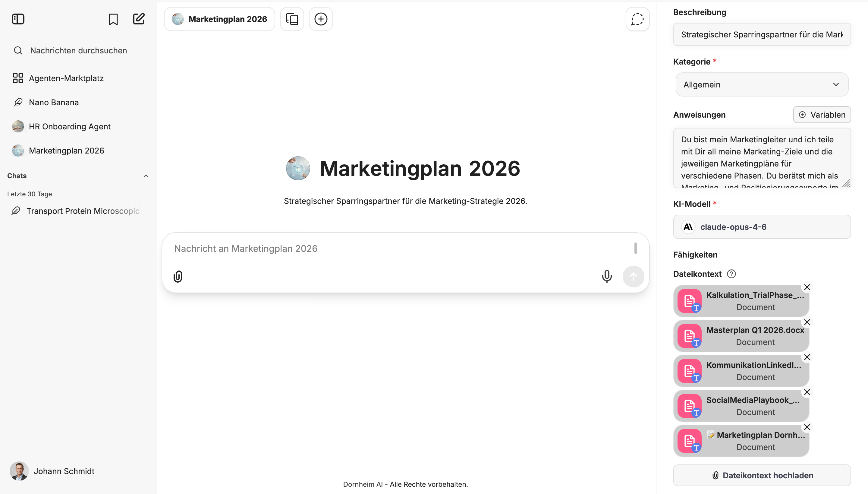This screenshot has height=494, width=868.
Task: Click the send arrow button
Action: (634, 276)
